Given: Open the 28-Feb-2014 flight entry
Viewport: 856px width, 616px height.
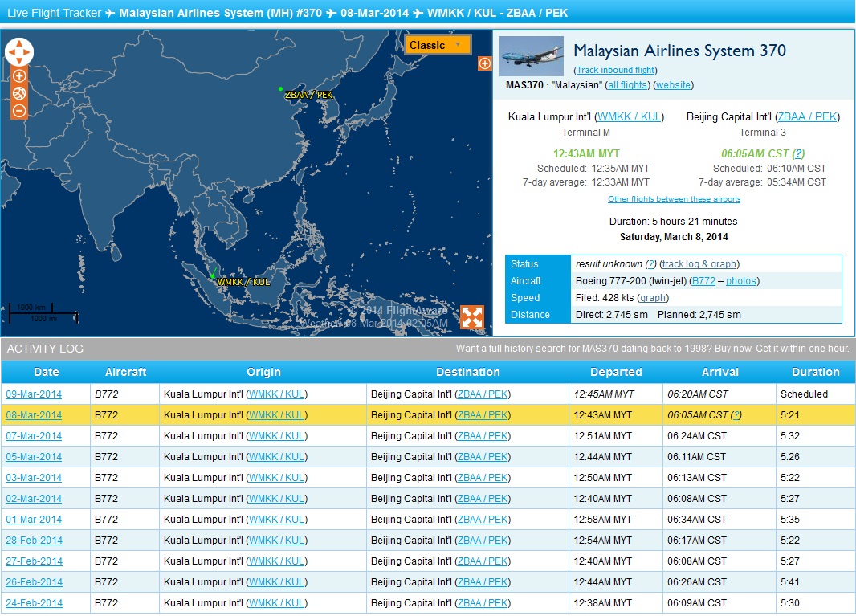Looking at the screenshot, I should [34, 540].
